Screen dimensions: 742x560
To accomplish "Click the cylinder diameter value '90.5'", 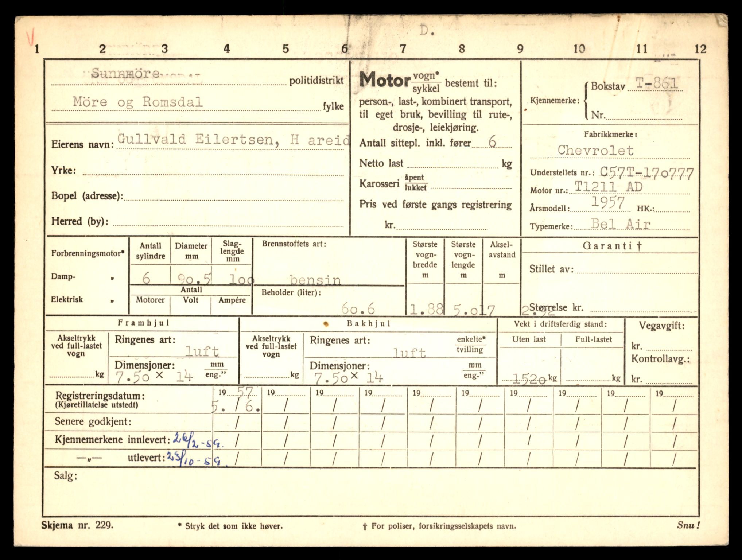I will coord(194,279).
